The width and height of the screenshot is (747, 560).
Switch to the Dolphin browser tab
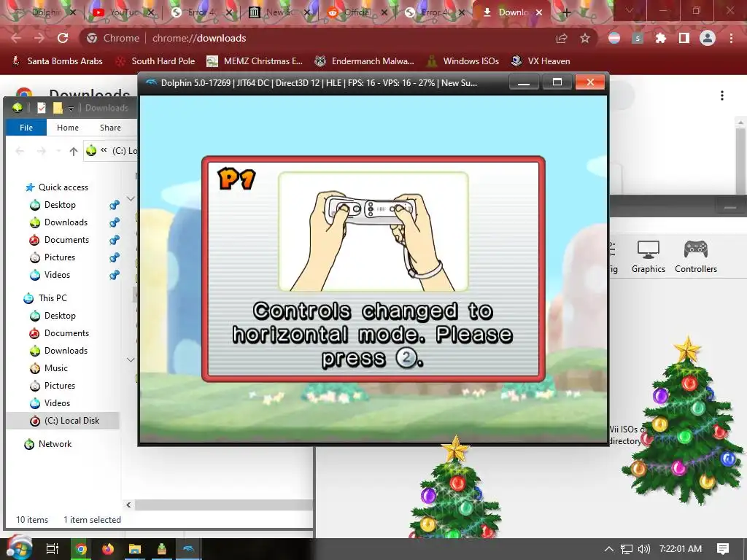click(x=45, y=12)
